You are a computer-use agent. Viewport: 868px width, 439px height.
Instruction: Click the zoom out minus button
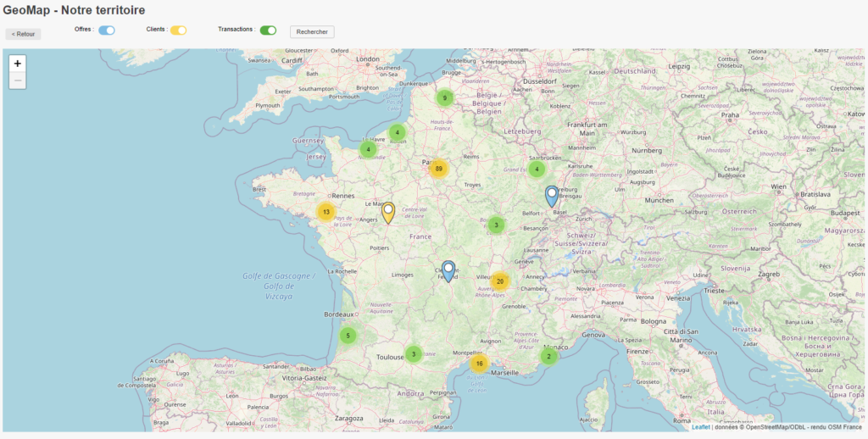coord(18,81)
